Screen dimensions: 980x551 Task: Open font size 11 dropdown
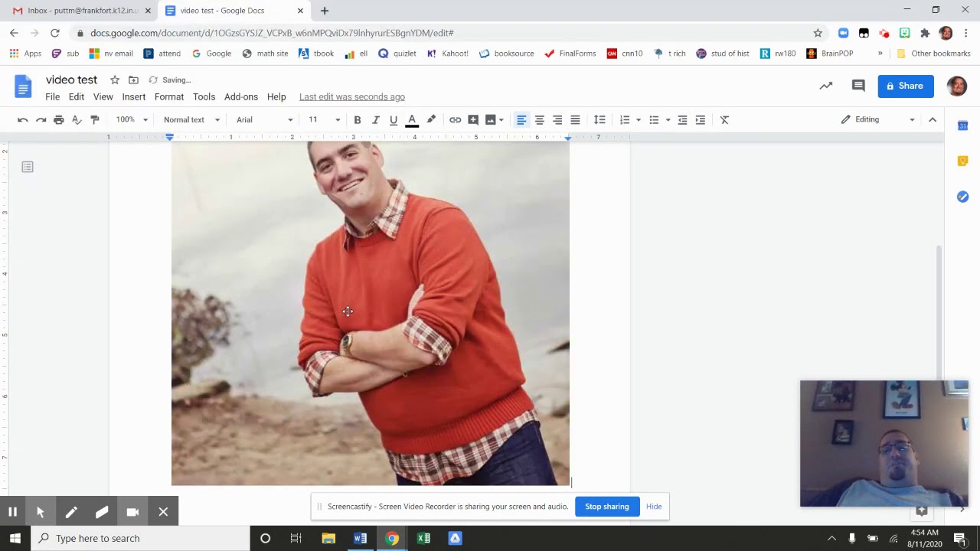coord(324,119)
